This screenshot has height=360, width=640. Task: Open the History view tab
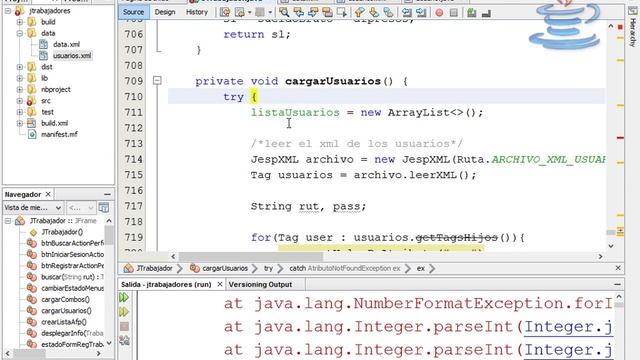click(197, 12)
